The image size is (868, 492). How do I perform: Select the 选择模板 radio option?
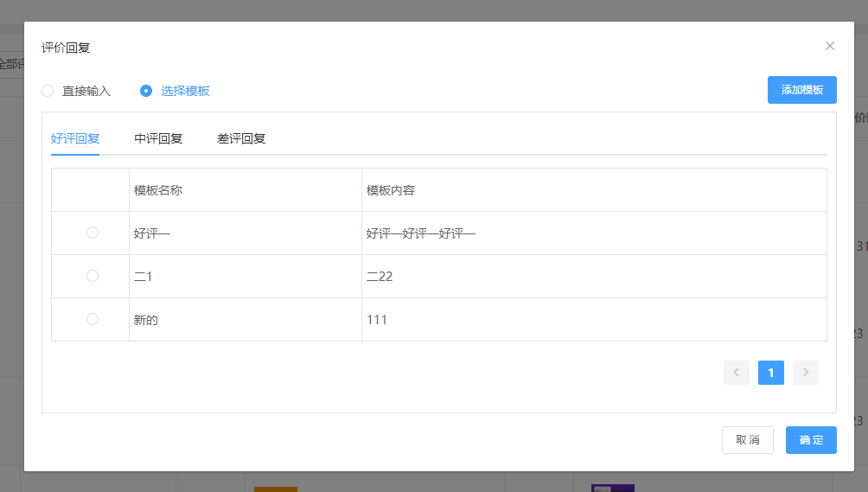(146, 91)
